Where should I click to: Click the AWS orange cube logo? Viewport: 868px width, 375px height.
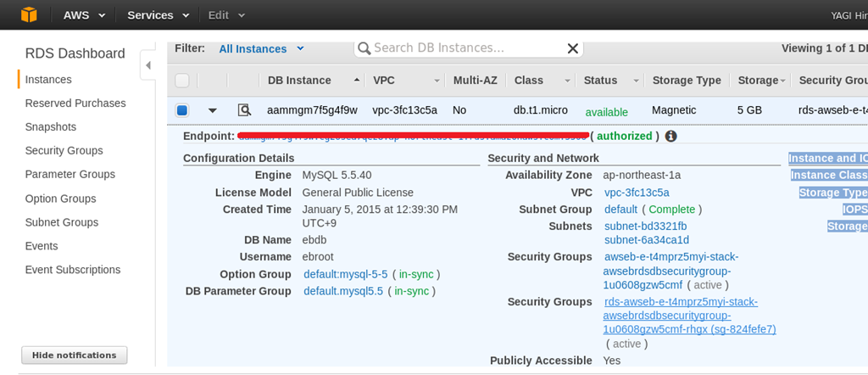[x=29, y=14]
